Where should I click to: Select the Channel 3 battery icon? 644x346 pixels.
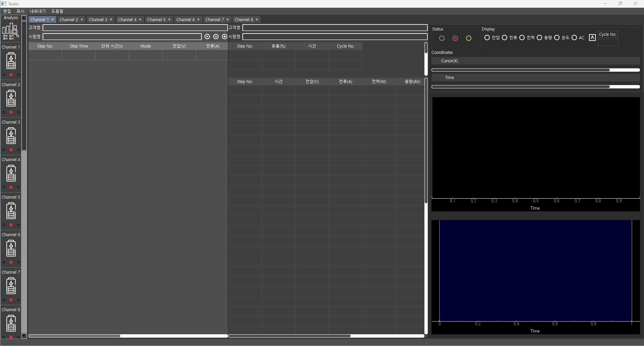coord(11,136)
